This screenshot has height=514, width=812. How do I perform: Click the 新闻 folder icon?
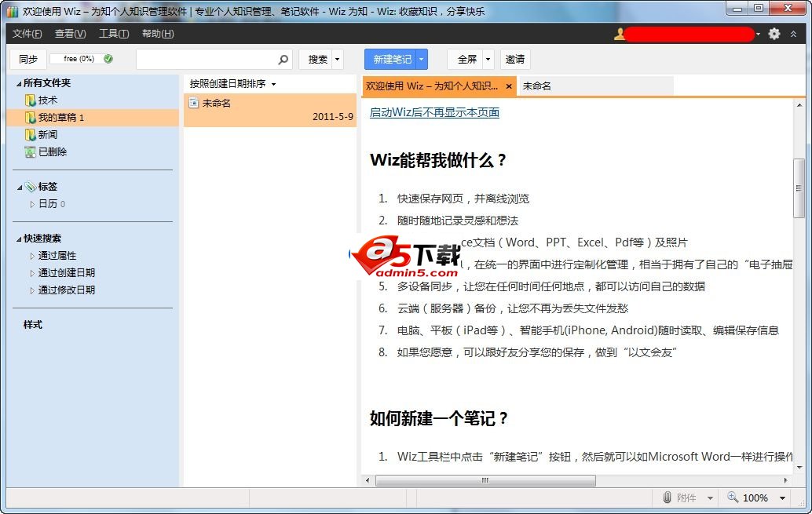click(x=31, y=135)
